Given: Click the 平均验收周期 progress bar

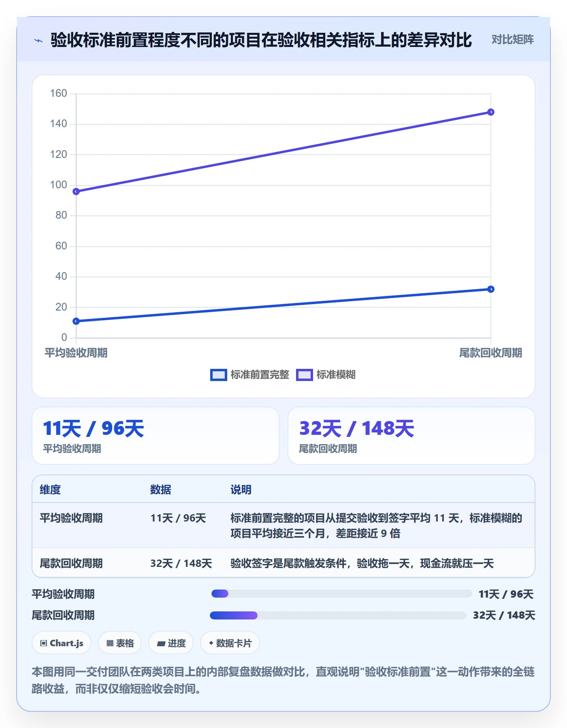Looking at the screenshot, I should (341, 594).
